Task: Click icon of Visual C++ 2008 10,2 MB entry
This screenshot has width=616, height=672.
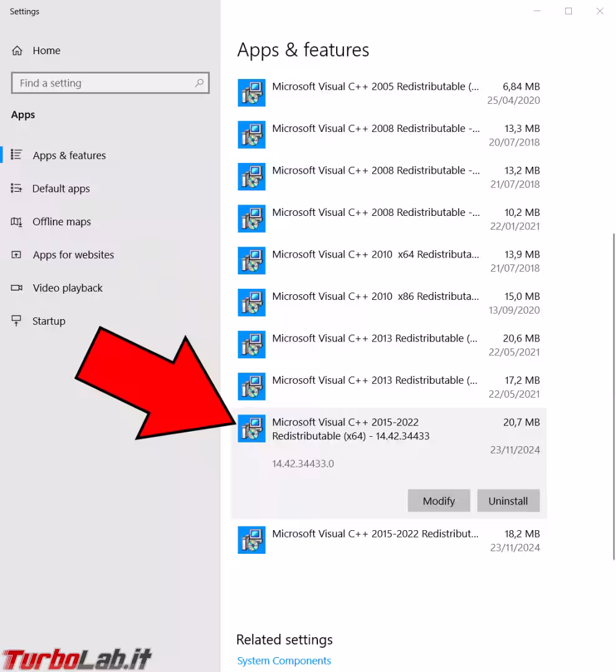Action: [251, 218]
